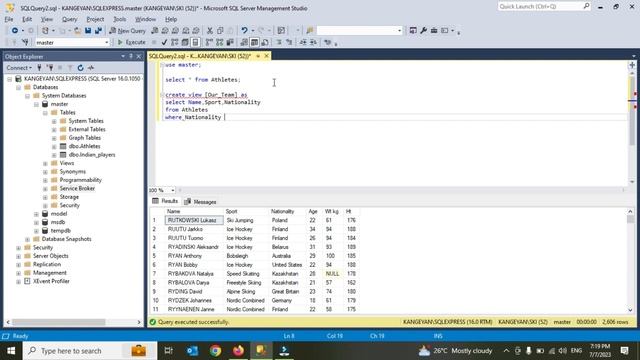Click the Disconnect icon in Object Explorer
Viewport: 640px width, 360px height.
click(50, 68)
